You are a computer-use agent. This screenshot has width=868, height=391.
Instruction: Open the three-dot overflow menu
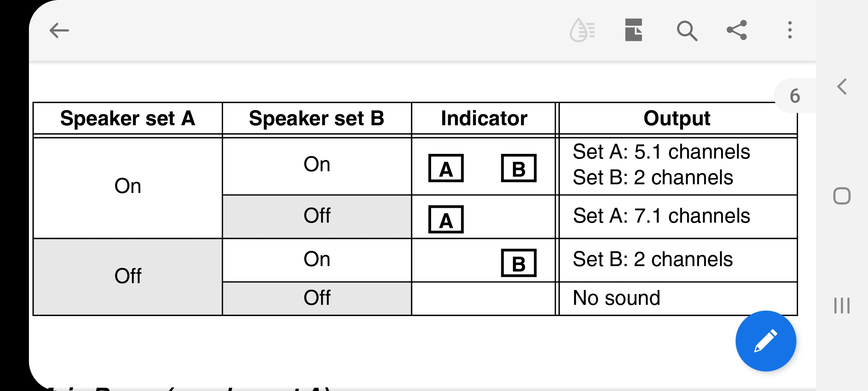(790, 30)
